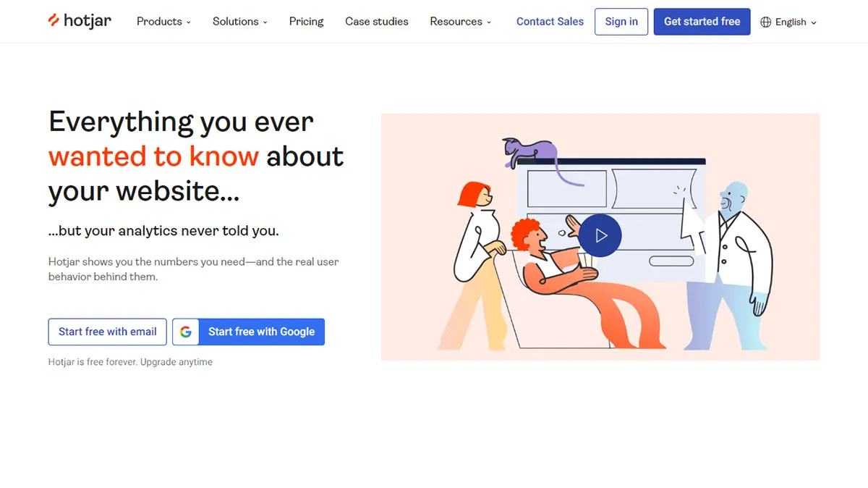Viewport: 868px width, 488px height.
Task: Click the Start free with Google text
Action: [261, 332]
